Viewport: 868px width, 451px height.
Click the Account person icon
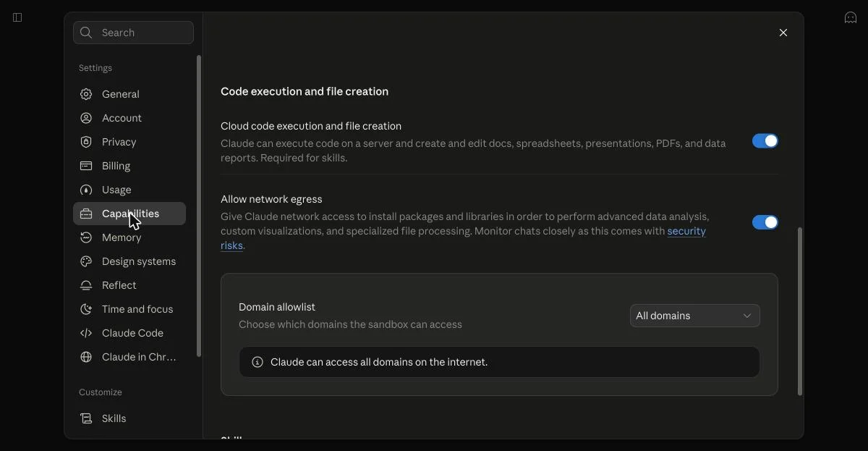[x=86, y=118]
